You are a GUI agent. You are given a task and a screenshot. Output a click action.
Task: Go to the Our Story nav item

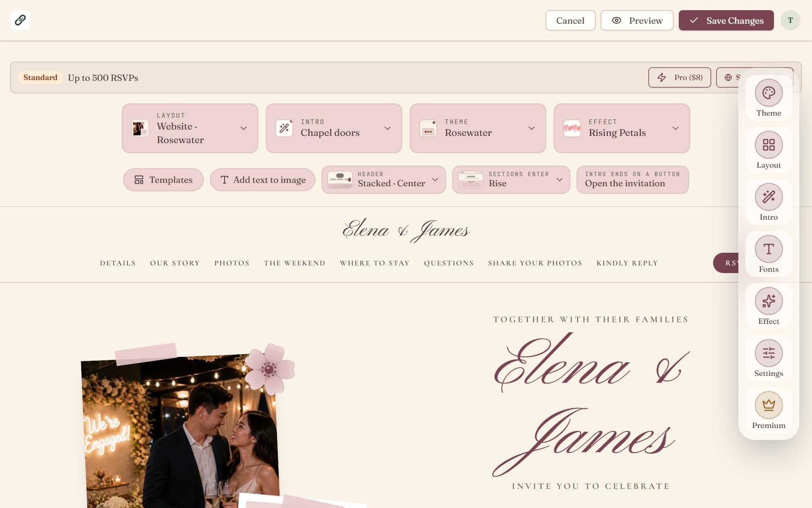175,263
